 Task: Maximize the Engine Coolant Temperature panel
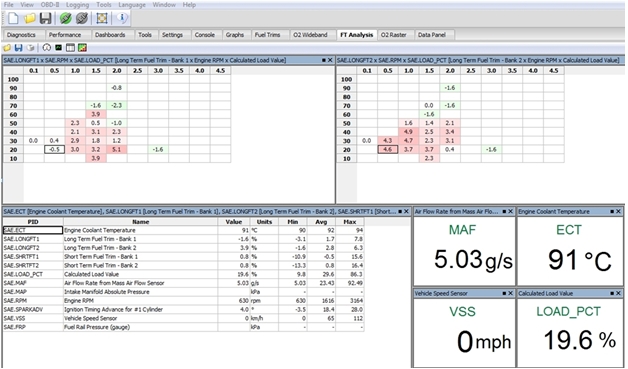pyautogui.click(x=612, y=212)
